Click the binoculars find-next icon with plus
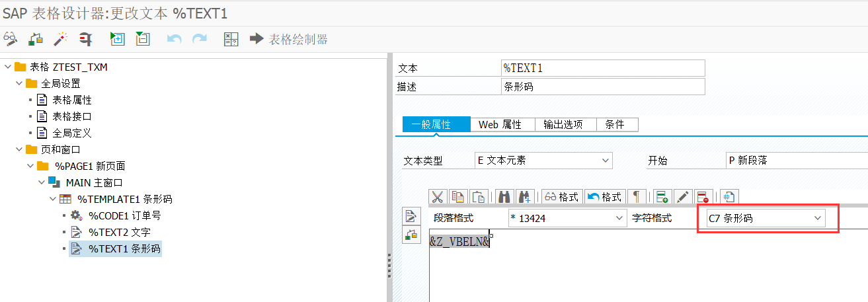The width and height of the screenshot is (868, 302). (x=525, y=196)
